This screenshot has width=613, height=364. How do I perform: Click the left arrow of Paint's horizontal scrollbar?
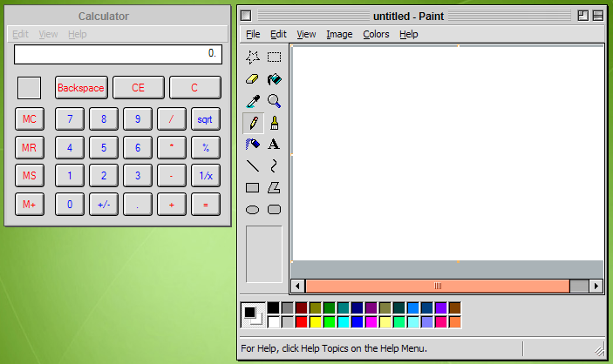298,286
